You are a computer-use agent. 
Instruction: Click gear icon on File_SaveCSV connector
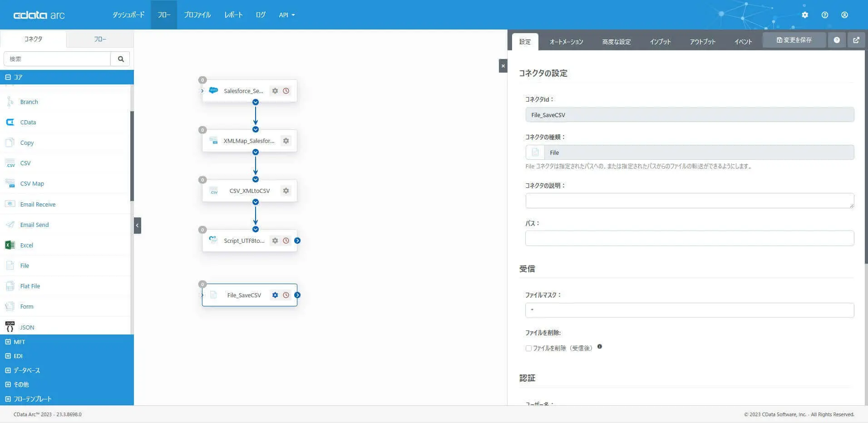275,295
